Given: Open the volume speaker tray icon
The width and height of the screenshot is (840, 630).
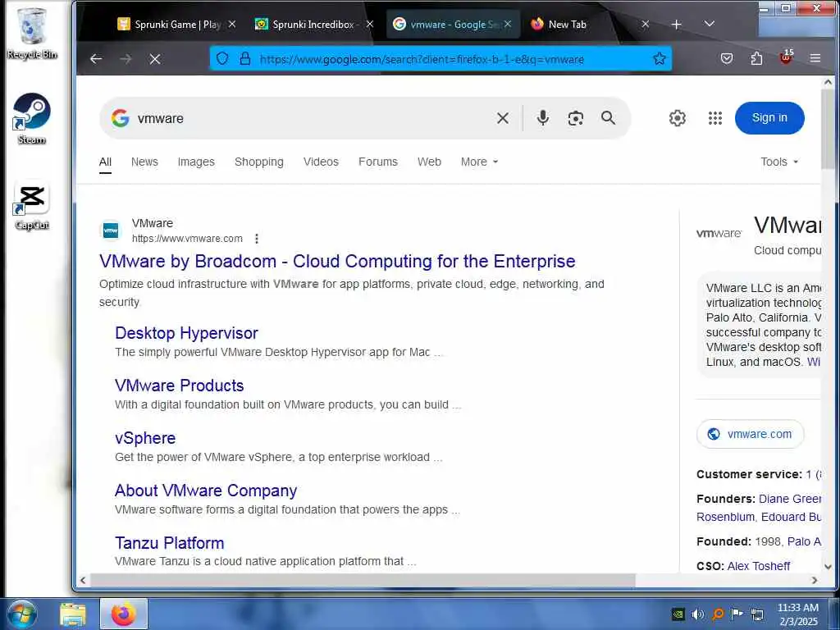Looking at the screenshot, I should 697,614.
